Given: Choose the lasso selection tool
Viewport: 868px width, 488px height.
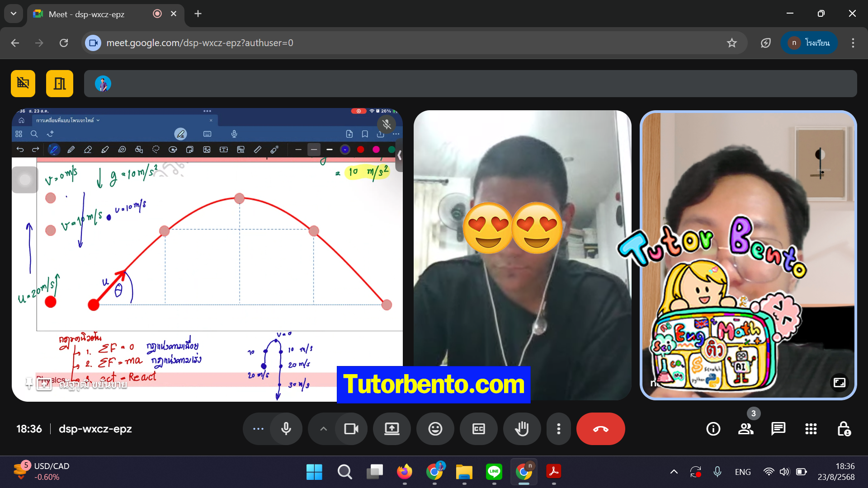Looking at the screenshot, I should [156, 150].
